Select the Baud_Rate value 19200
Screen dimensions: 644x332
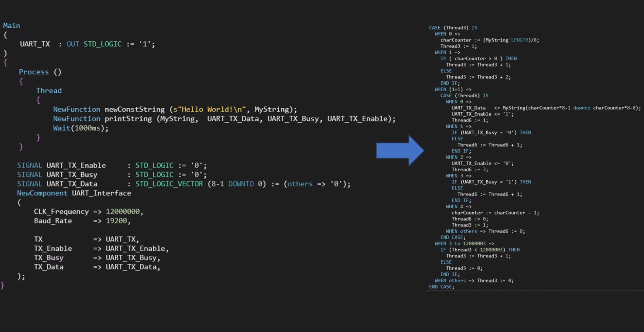(x=116, y=221)
